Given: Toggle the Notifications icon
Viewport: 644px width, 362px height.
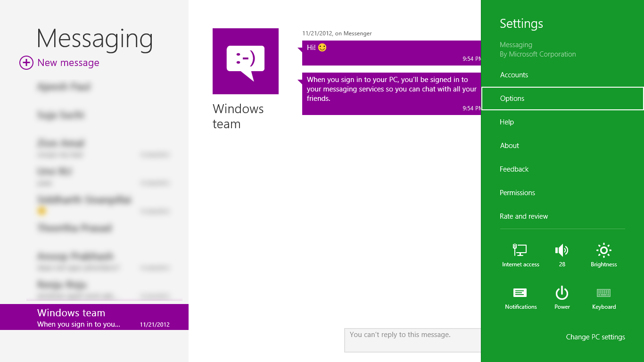Looking at the screenshot, I should 520,293.
